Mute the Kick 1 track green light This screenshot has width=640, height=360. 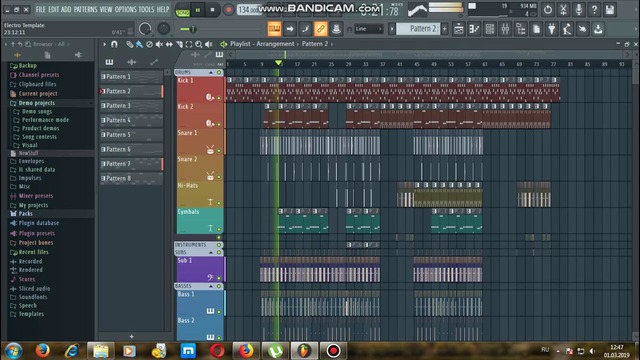(219, 98)
